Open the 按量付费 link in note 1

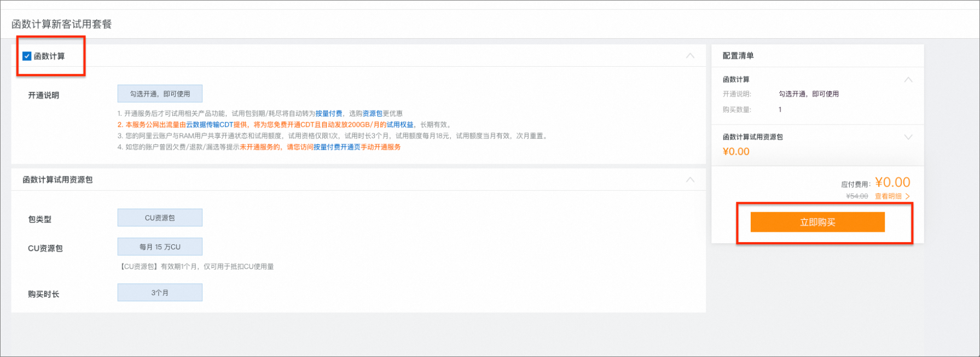[329, 114]
